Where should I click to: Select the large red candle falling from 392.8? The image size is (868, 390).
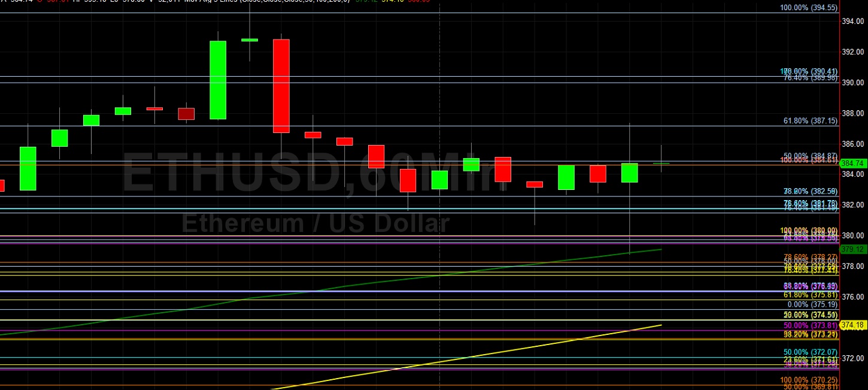[281, 86]
